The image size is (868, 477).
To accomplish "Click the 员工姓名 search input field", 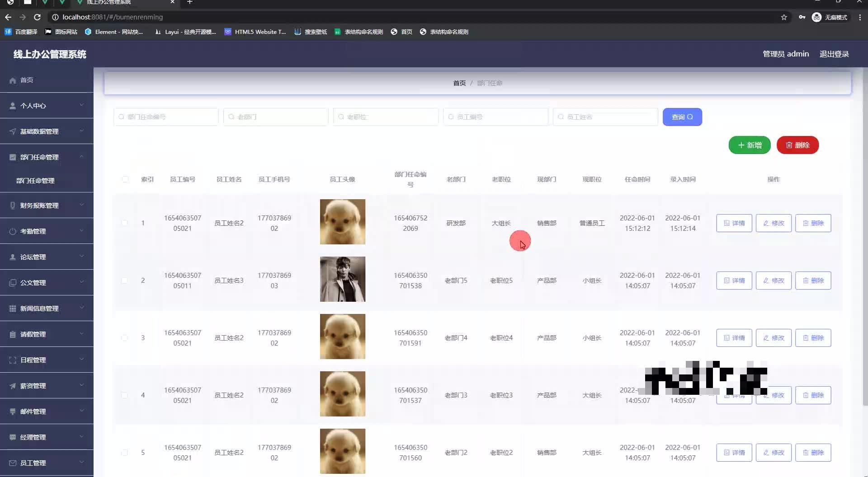I will (606, 117).
